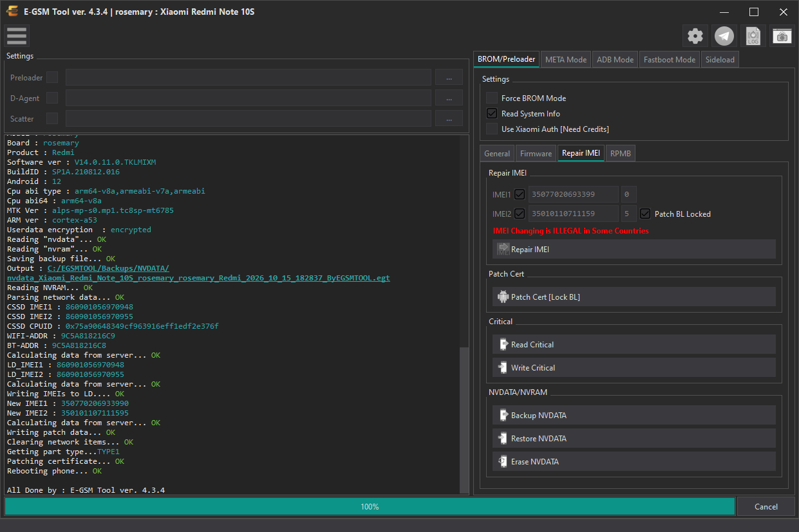Image resolution: width=799 pixels, height=532 pixels.
Task: Uncheck the IMEI2 checkbox
Action: [520, 213]
